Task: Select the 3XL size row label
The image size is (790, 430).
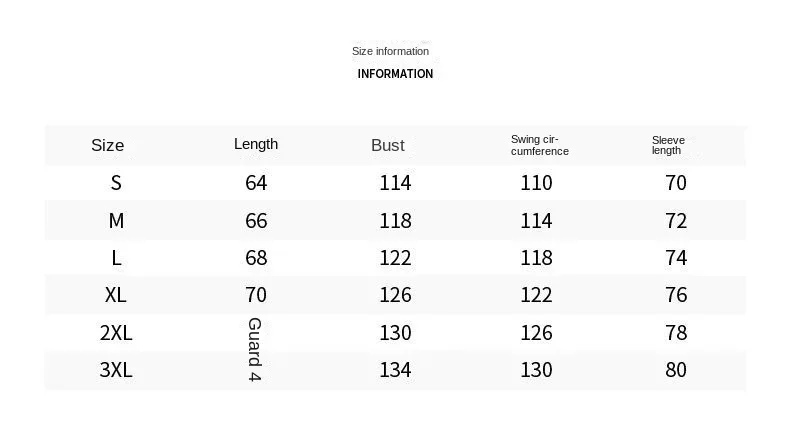Action: (116, 370)
